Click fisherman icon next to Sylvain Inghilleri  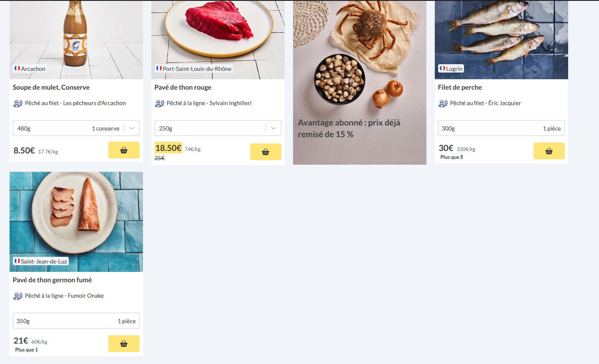point(159,103)
